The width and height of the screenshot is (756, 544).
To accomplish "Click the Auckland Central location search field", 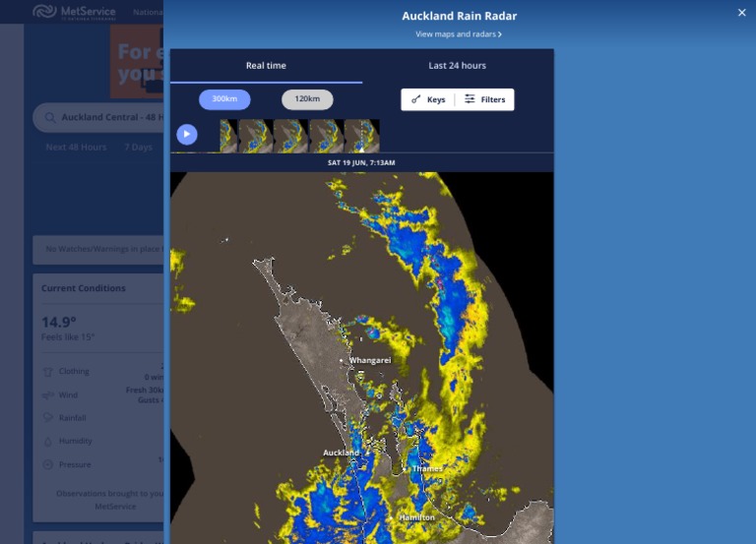I will (98, 118).
